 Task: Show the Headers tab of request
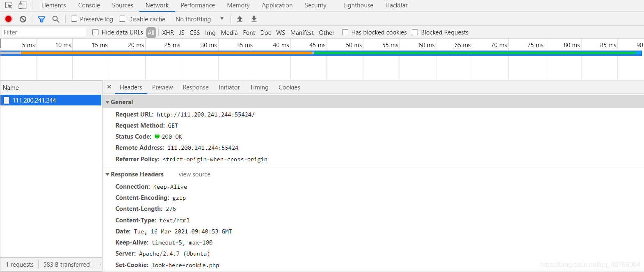click(131, 87)
